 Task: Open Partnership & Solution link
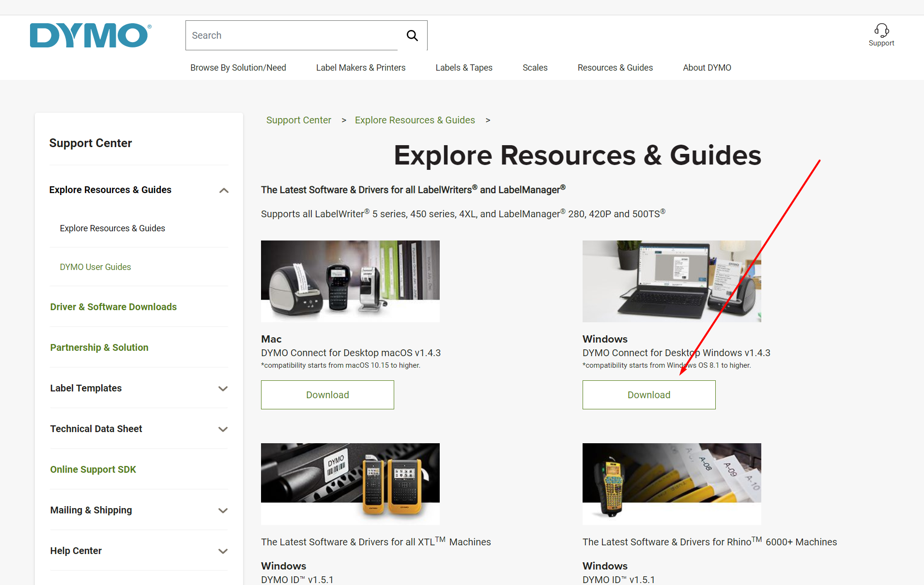point(99,347)
